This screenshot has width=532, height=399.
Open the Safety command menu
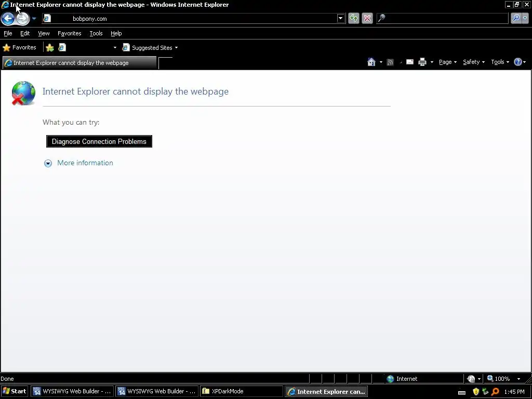tap(474, 62)
